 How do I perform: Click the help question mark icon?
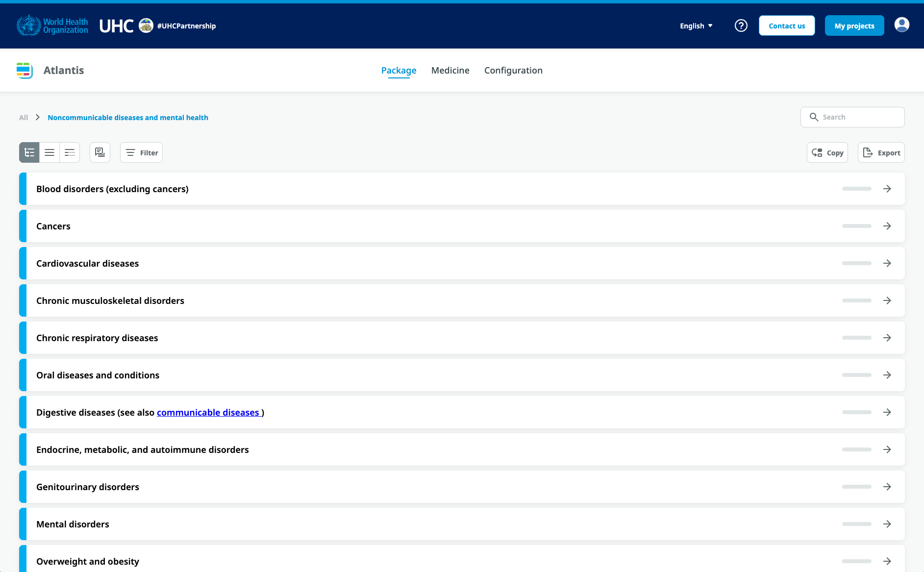click(741, 25)
